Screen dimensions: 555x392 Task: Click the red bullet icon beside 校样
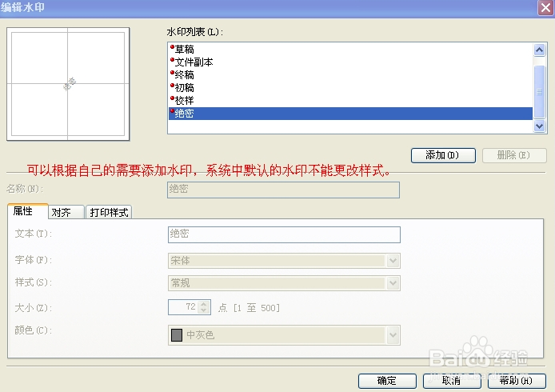[x=172, y=98]
